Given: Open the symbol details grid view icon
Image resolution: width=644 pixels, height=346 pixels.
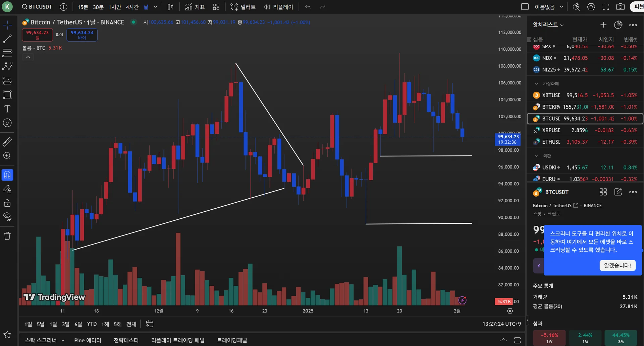Looking at the screenshot, I should [603, 192].
